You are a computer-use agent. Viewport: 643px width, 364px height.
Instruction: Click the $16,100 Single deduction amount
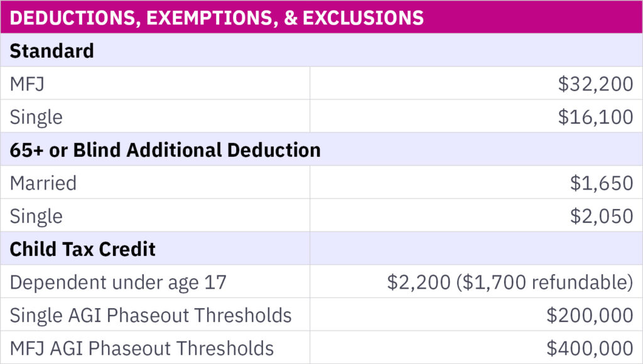595,117
